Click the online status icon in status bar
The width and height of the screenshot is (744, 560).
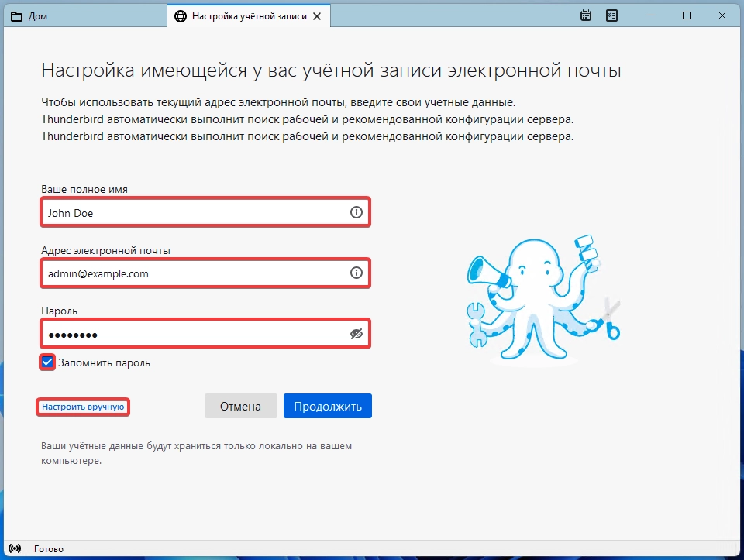click(15, 548)
